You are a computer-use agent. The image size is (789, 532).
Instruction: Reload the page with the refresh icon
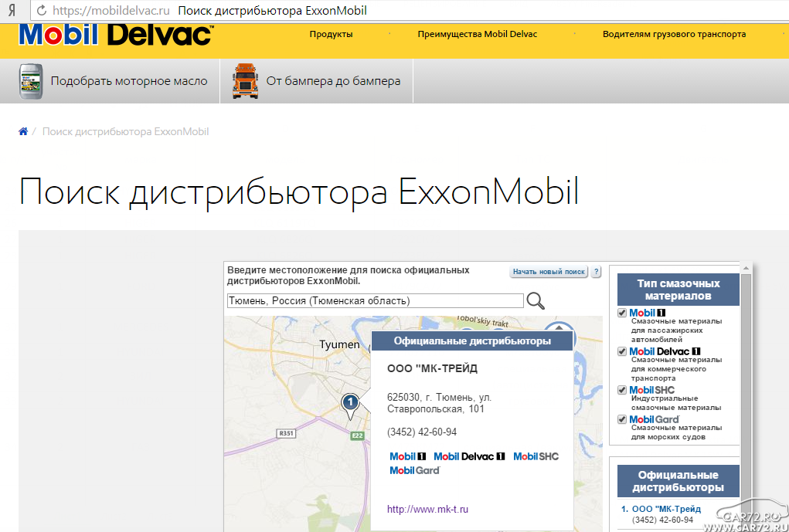point(42,11)
